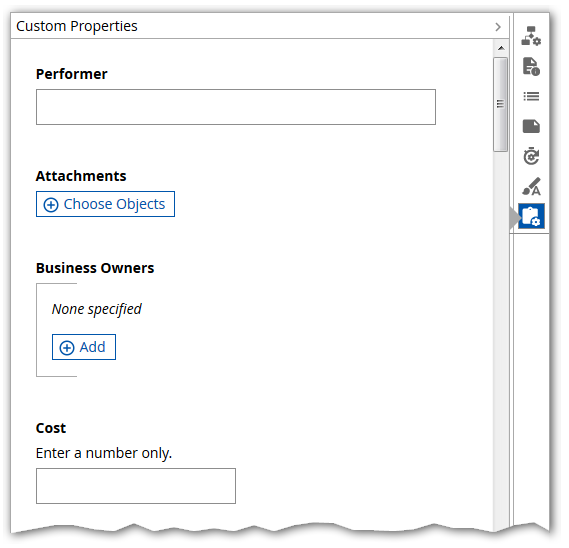The image size is (569, 548).
Task: Open the document info icon in sidebar
Action: 531,66
